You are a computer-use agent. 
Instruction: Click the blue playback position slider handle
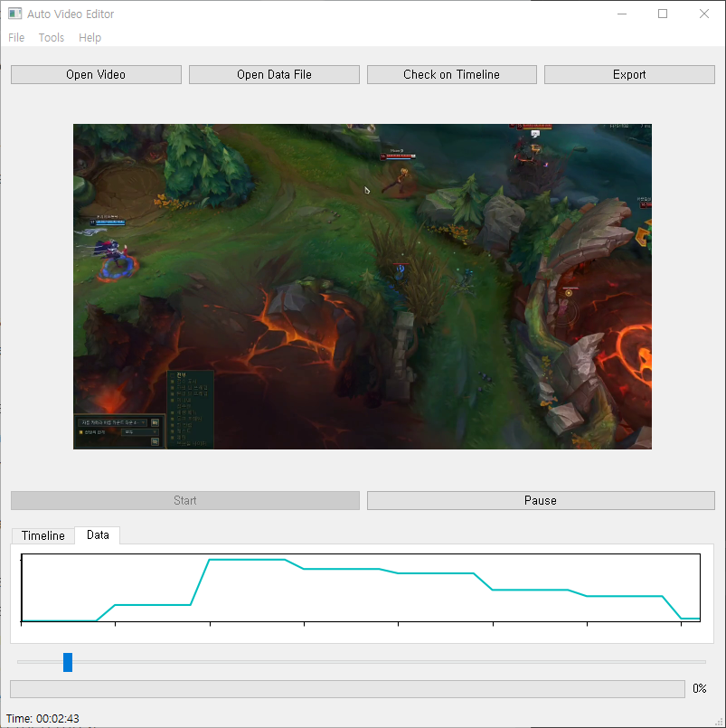[67, 662]
